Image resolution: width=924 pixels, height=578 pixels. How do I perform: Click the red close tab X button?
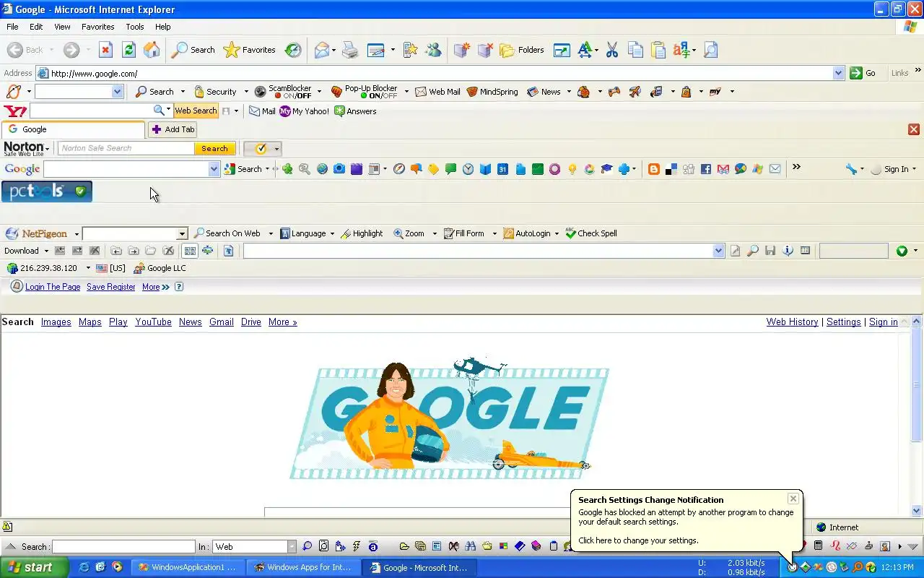(914, 129)
